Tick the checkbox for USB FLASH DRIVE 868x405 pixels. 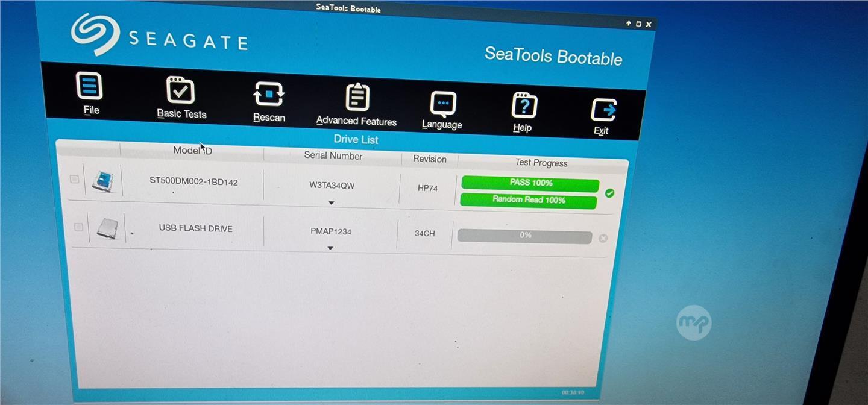(x=78, y=227)
